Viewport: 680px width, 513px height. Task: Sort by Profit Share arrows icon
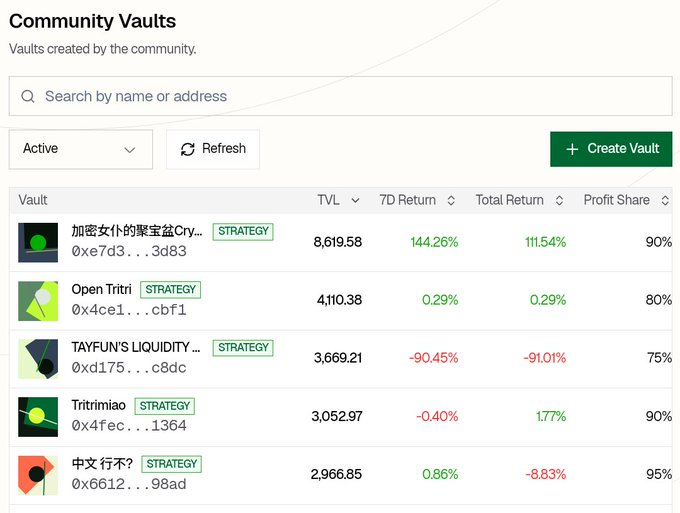665,200
